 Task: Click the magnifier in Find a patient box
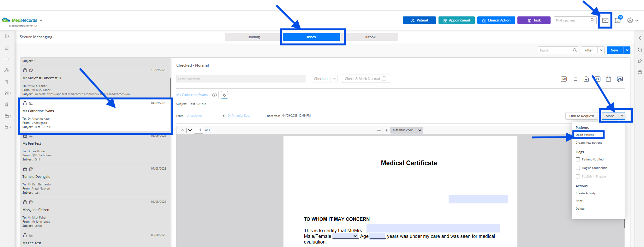[593, 20]
